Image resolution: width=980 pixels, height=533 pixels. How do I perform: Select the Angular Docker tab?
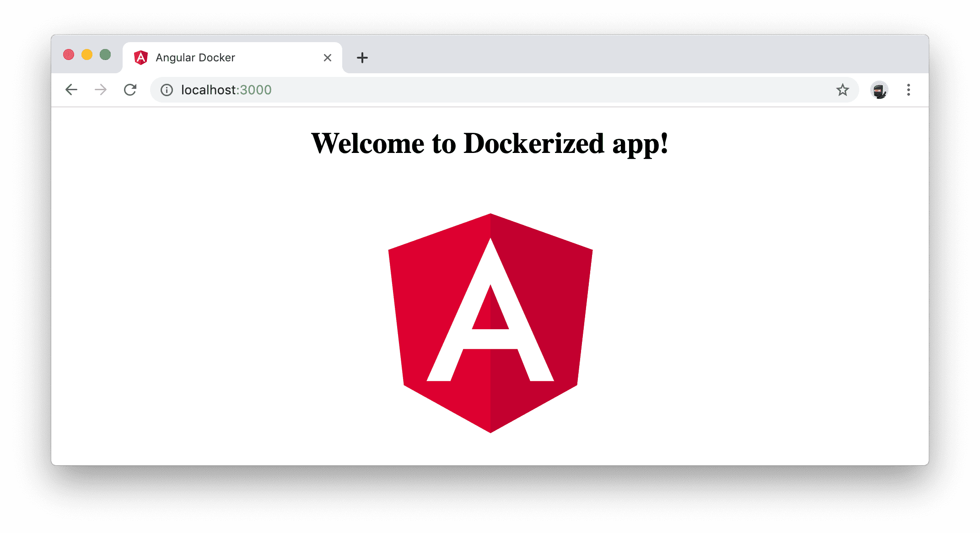232,58
